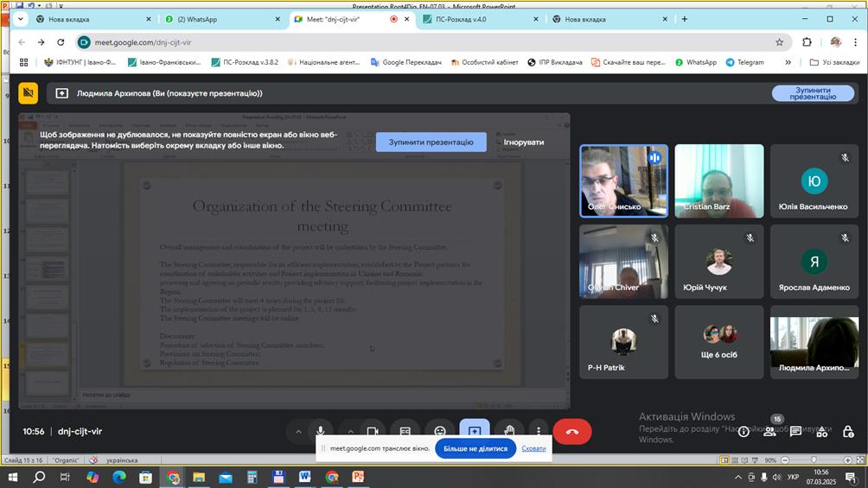Image resolution: width=868 pixels, height=488 pixels.
Task: Toggle the camera on or off
Action: (x=373, y=431)
